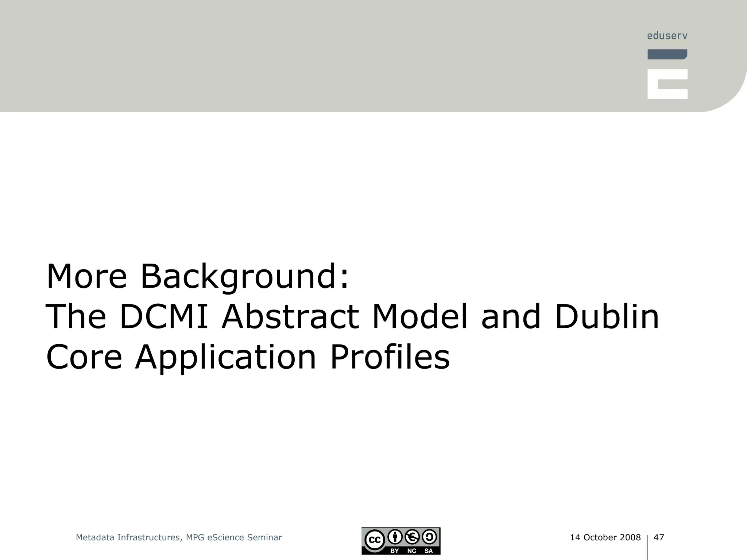This screenshot has width=747, height=560.
Task: Click the Creative Commons CC circle icon
Action: click(x=375, y=540)
